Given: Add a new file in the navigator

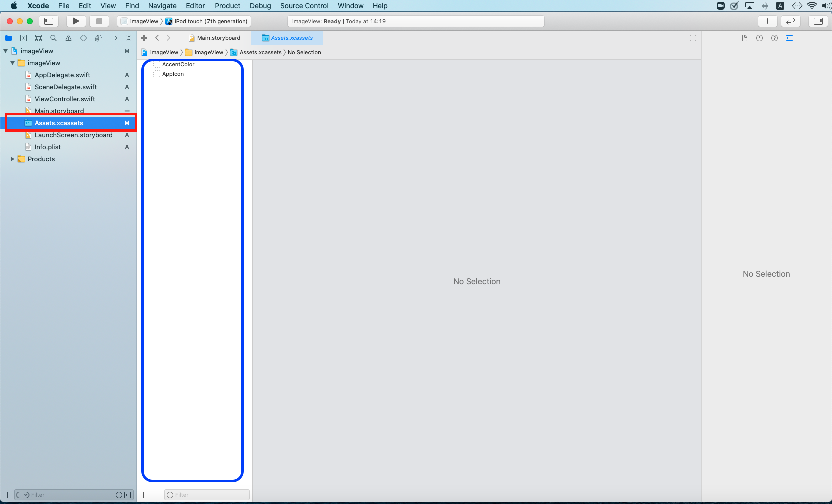Looking at the screenshot, I should coord(7,495).
